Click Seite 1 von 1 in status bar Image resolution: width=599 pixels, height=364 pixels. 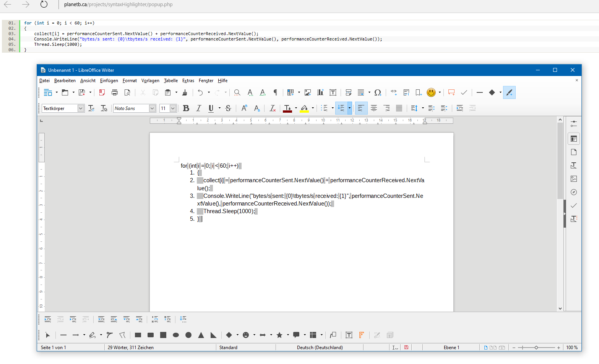[54, 348]
